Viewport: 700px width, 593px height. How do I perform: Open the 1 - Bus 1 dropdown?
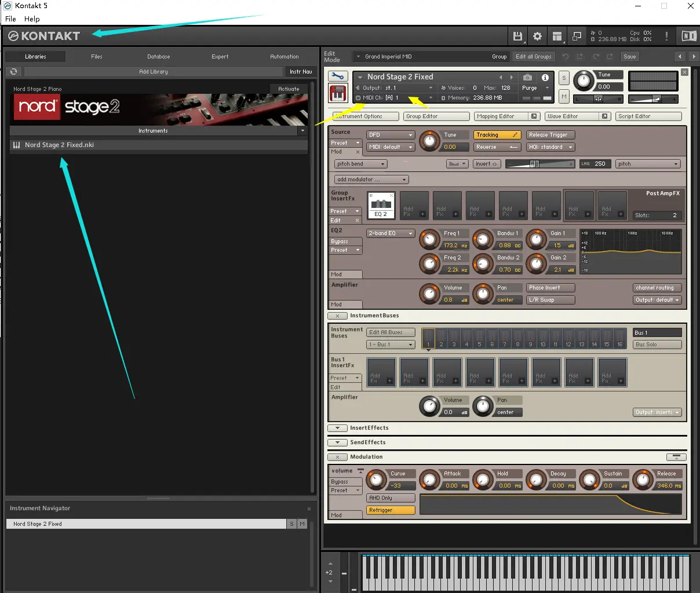[x=391, y=345]
